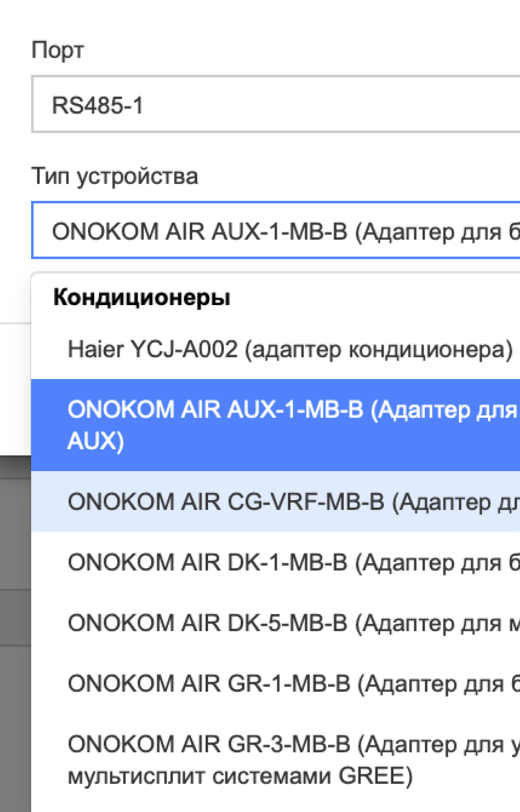Screen dimensions: 520x812
Task: Click the Тип устройства label
Action: click(115, 176)
